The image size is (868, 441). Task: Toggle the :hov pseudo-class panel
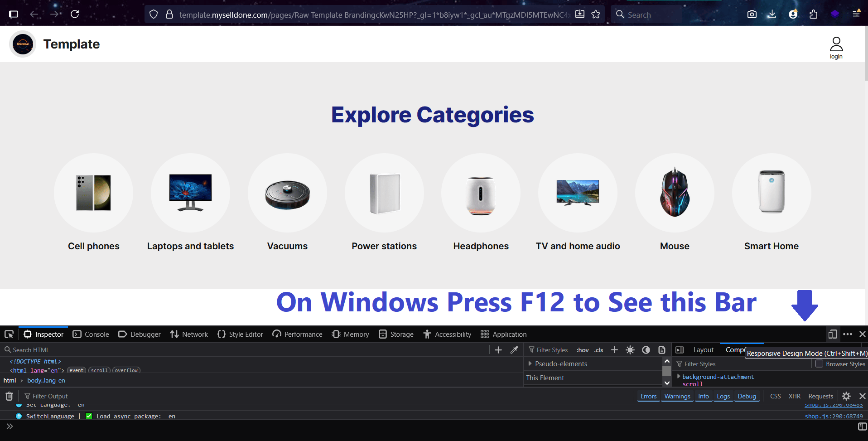point(583,350)
